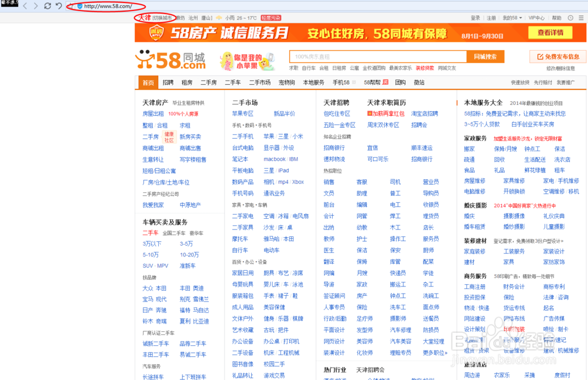Image resolution: width=588 pixels, height=380 pixels.
Task: Open the 房屋出租 link
Action: point(153,114)
